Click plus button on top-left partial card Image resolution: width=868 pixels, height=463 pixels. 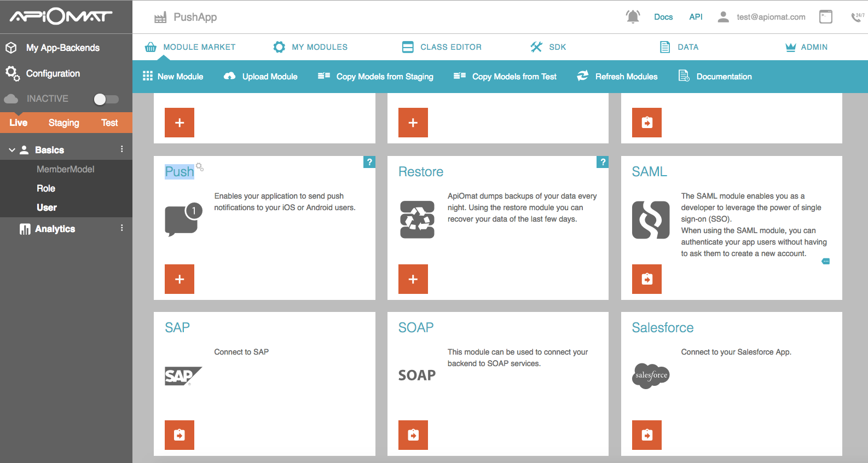180,123
